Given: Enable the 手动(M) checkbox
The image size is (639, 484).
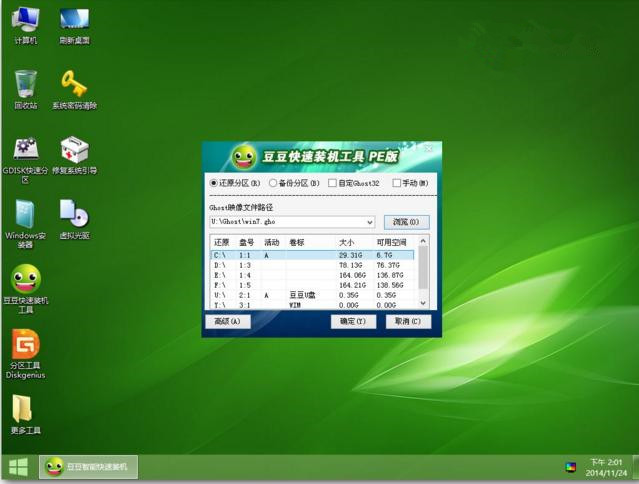Looking at the screenshot, I should coord(410,183).
